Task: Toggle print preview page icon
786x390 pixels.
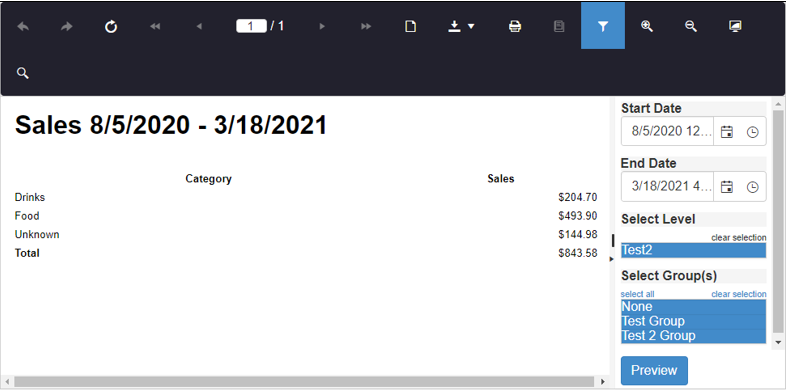Action: pyautogui.click(x=411, y=27)
